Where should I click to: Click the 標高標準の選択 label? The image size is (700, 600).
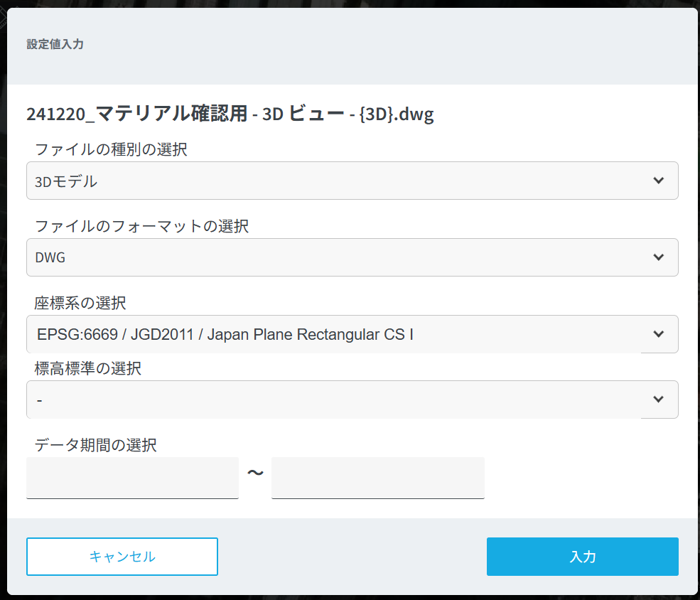coord(88,369)
